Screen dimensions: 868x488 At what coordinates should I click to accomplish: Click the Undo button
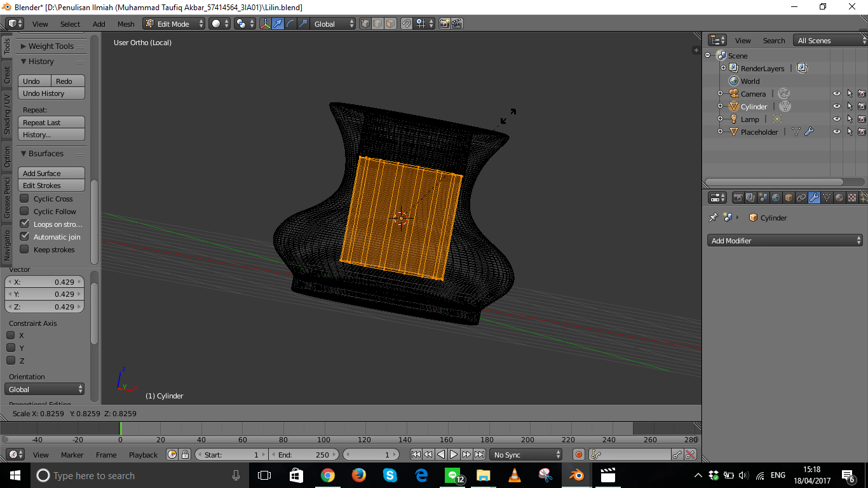(x=34, y=81)
